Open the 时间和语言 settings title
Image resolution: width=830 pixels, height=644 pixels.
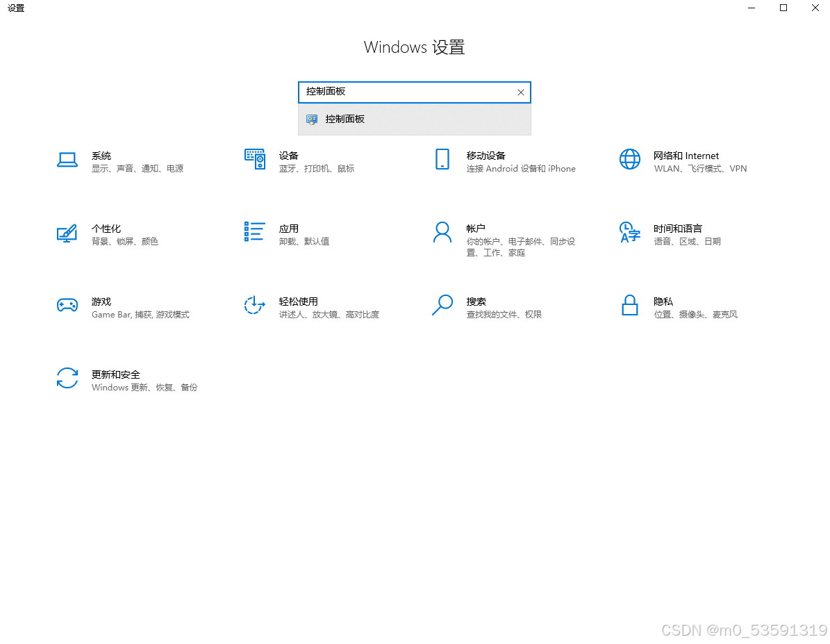(x=678, y=229)
